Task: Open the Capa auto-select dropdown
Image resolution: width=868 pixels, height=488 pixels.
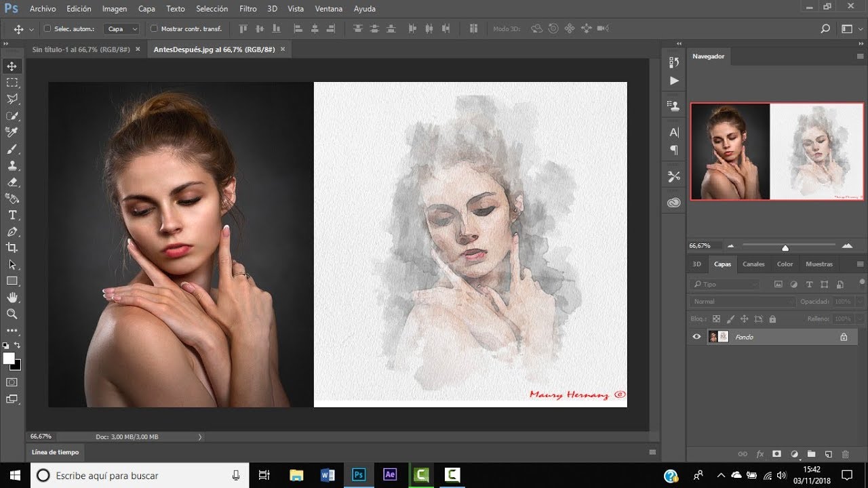Action: [122, 29]
